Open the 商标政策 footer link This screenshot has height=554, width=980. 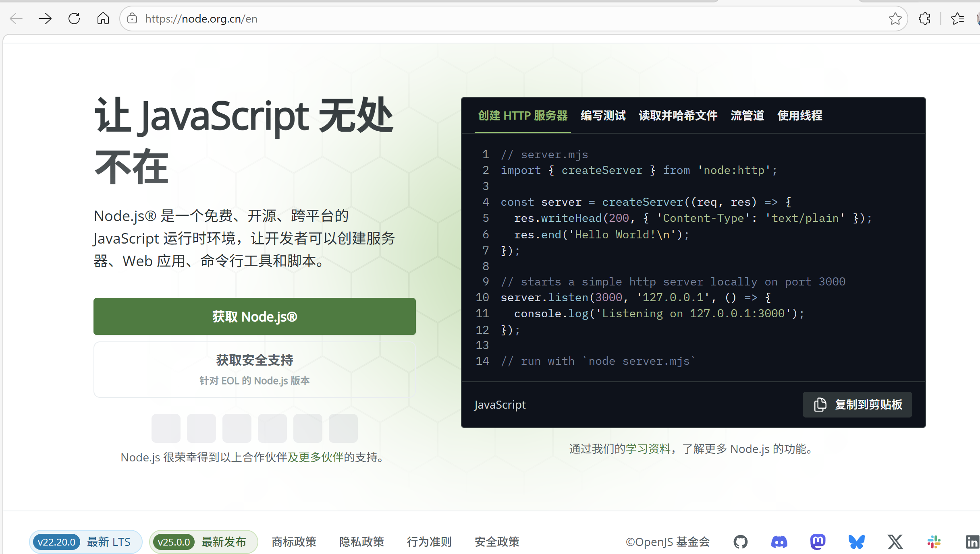[294, 542]
